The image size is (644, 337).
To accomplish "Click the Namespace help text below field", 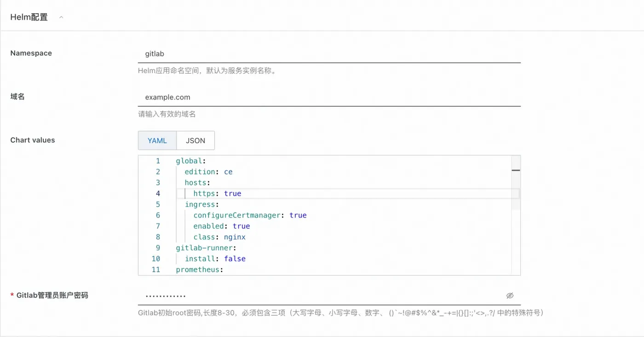I will tap(208, 71).
